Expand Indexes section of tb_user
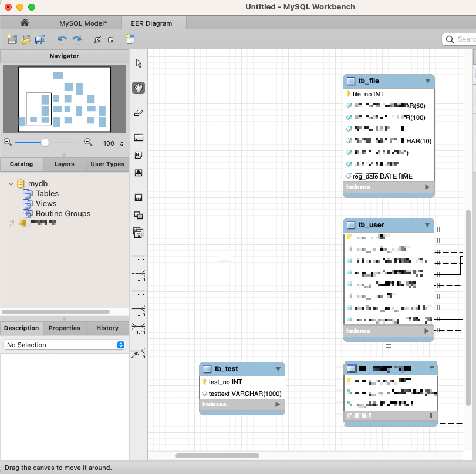Image resolution: width=476 pixels, height=474 pixels. [x=427, y=331]
